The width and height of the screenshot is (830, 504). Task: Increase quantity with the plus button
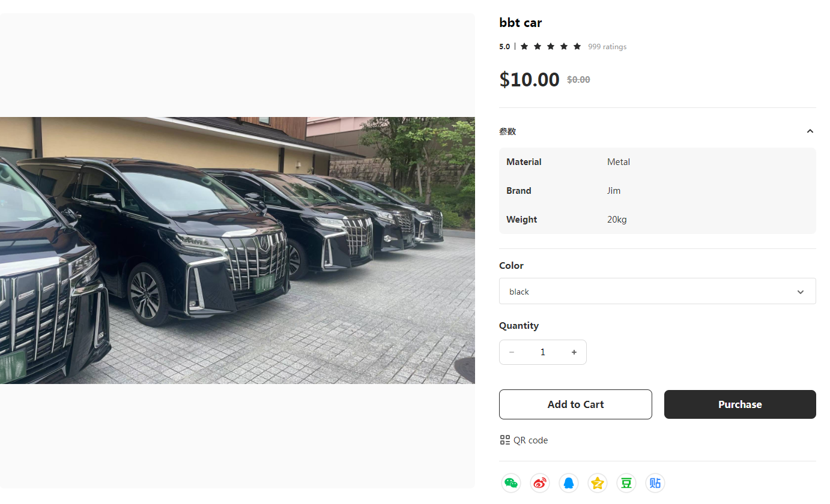(x=574, y=352)
